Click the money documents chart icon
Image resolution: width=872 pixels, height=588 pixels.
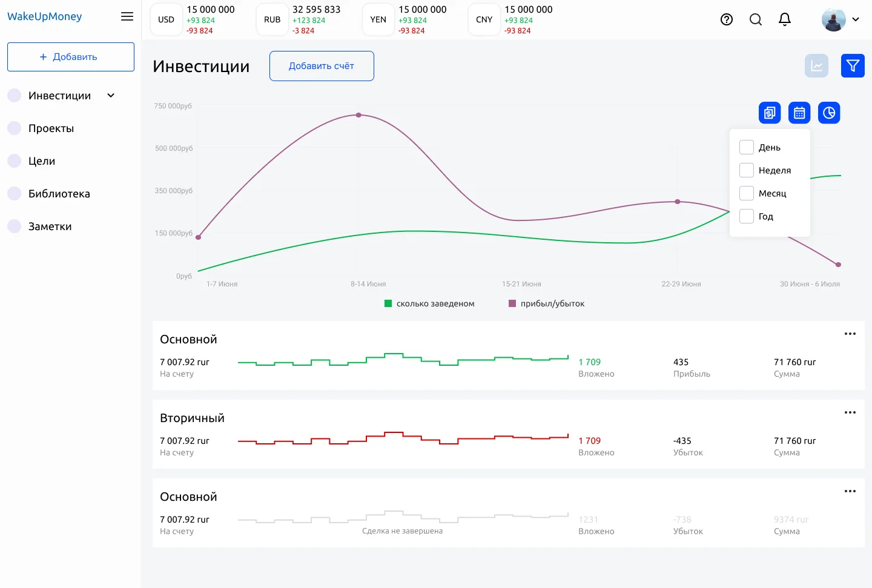click(x=770, y=113)
